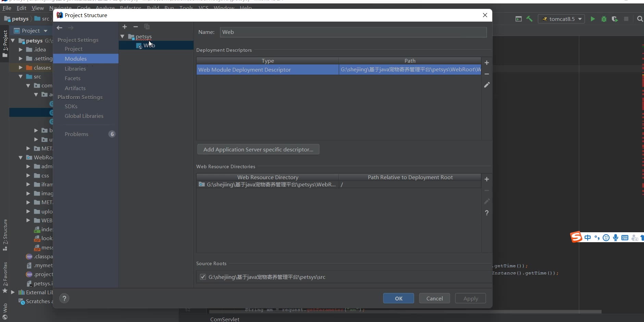Select the web resource directory row

pyautogui.click(x=339, y=184)
